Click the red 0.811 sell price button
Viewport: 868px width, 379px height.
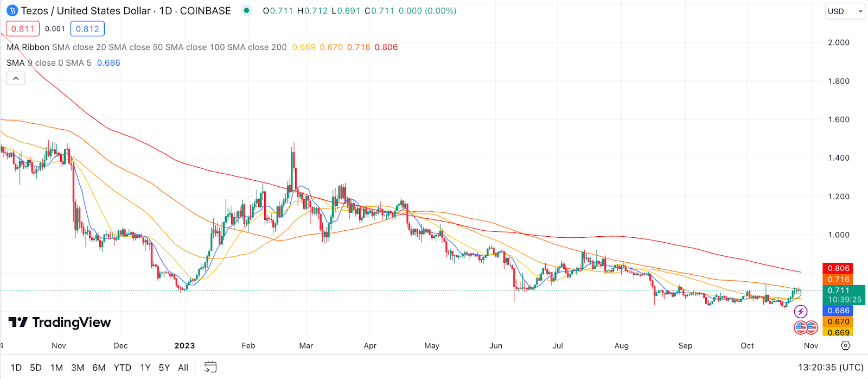(x=23, y=29)
